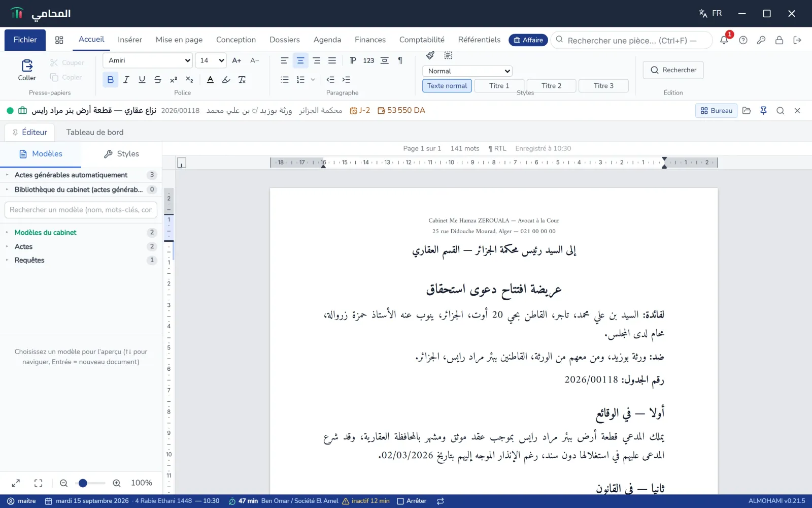Zoom in the document view

point(117,483)
